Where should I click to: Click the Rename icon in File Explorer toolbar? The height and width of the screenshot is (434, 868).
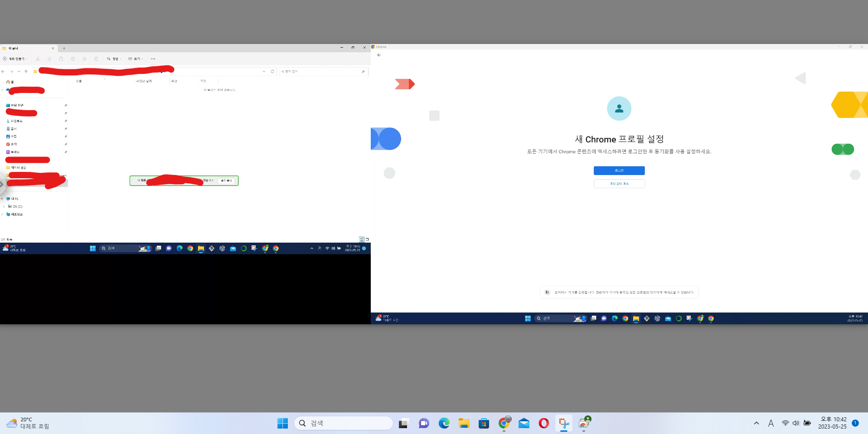point(73,59)
